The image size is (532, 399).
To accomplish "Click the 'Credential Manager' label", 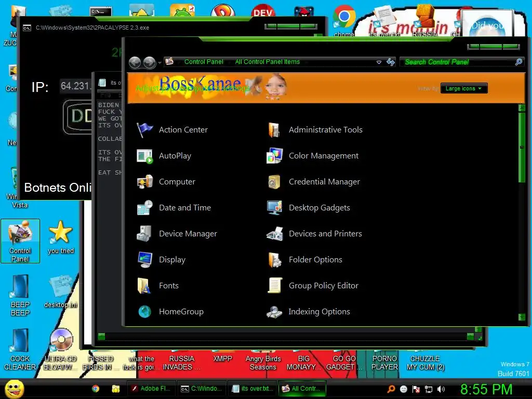I will click(x=324, y=182).
